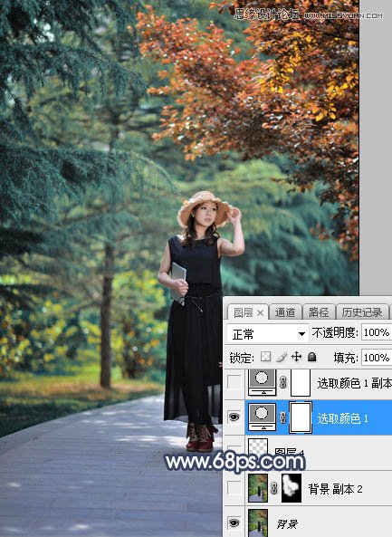
Task: Toggle lock all padlock icon
Action: [x=311, y=357]
